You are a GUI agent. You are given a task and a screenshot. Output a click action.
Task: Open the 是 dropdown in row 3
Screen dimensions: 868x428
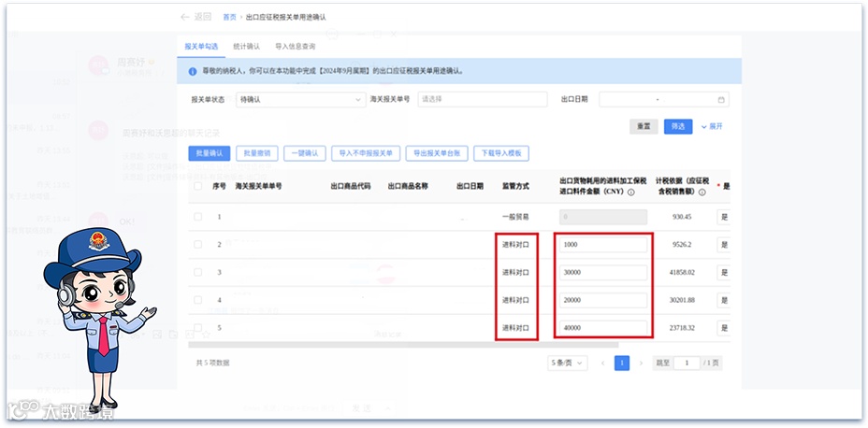[x=724, y=272]
